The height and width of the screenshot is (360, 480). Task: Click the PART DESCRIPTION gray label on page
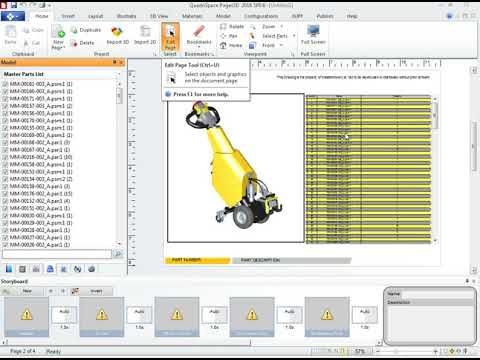click(x=291, y=260)
